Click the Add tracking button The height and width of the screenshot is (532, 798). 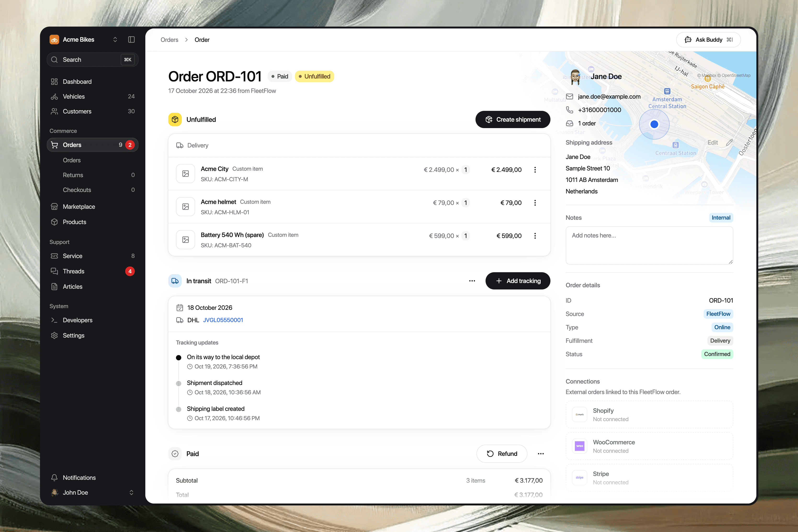tap(518, 281)
